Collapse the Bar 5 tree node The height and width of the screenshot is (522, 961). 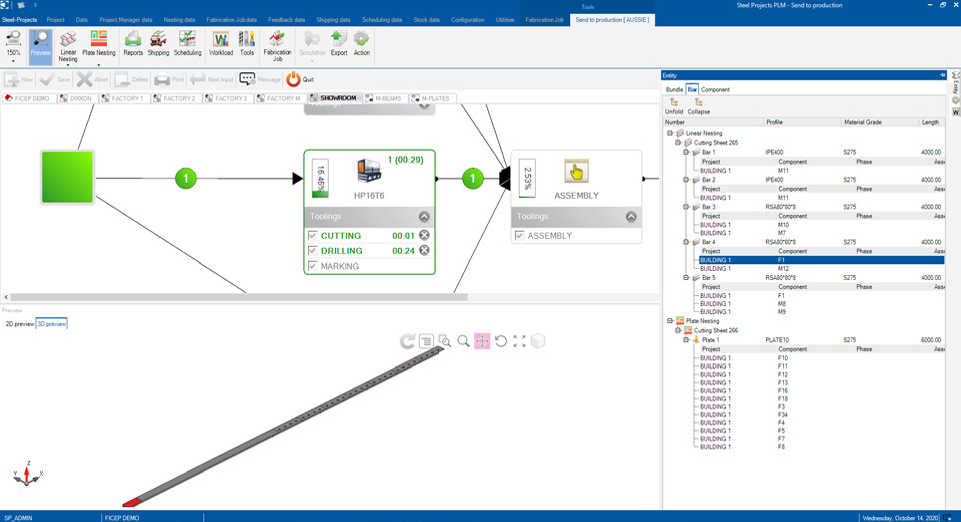686,278
